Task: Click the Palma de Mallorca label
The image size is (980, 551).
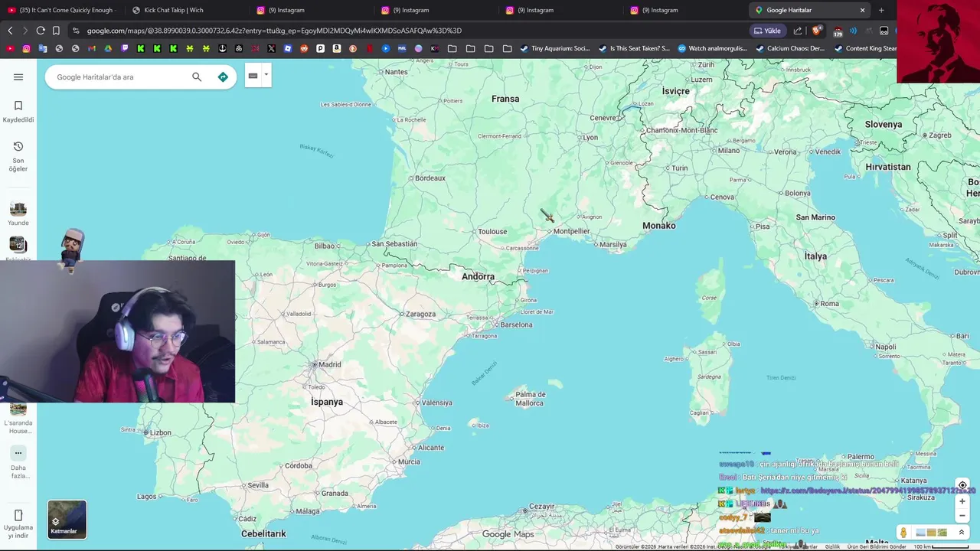Action: click(530, 399)
